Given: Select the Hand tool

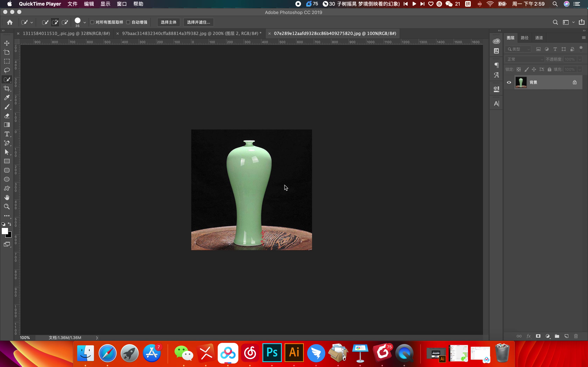Looking at the screenshot, I should [x=7, y=197].
